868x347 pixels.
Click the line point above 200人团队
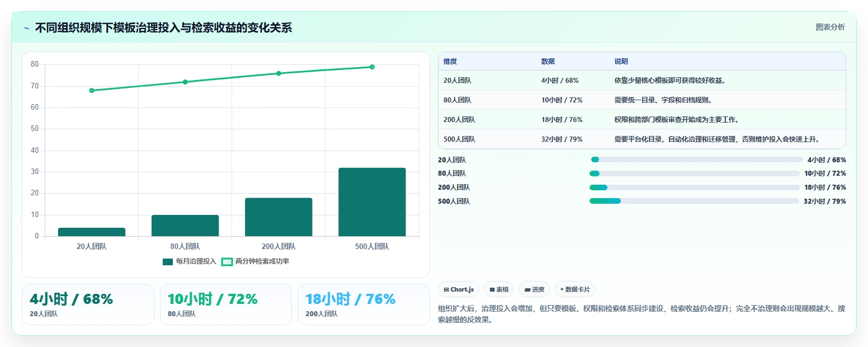click(x=279, y=73)
